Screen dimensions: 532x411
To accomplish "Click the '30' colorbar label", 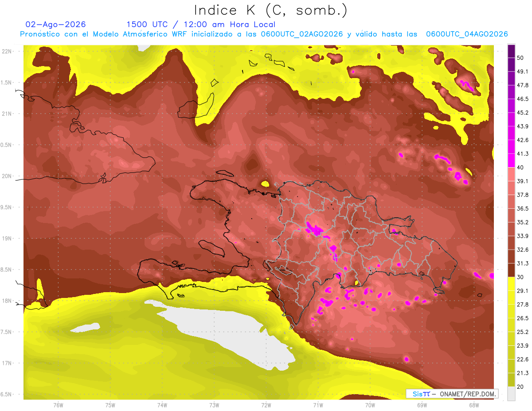I will [x=521, y=277].
